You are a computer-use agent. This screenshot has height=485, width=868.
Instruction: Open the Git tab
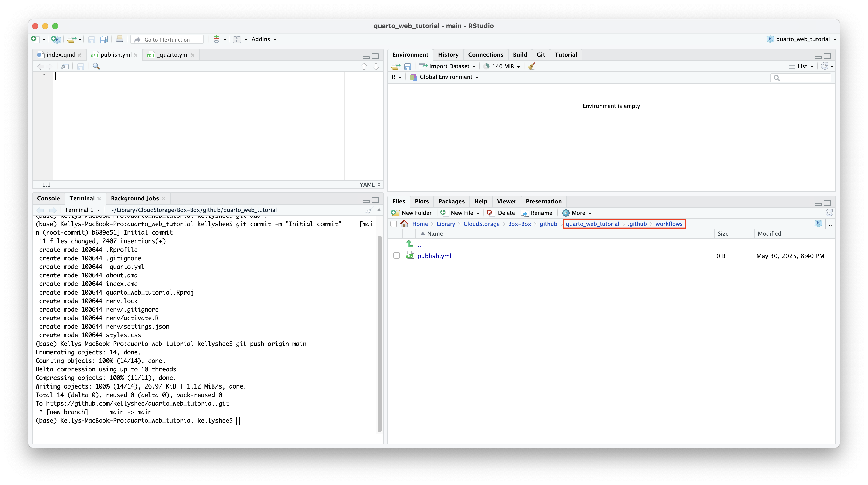(x=540, y=55)
